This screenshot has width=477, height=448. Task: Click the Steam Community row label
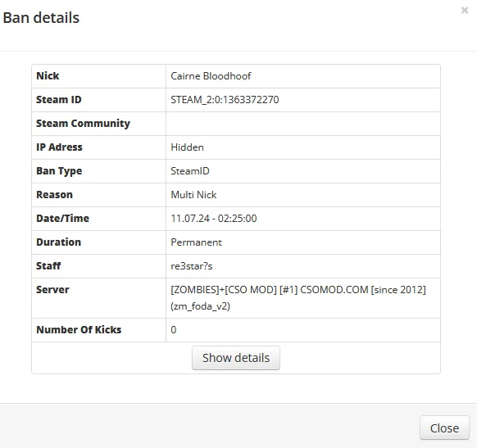pos(83,124)
